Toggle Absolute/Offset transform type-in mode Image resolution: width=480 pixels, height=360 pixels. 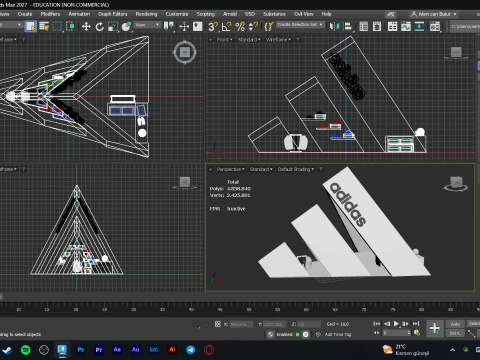point(217,324)
